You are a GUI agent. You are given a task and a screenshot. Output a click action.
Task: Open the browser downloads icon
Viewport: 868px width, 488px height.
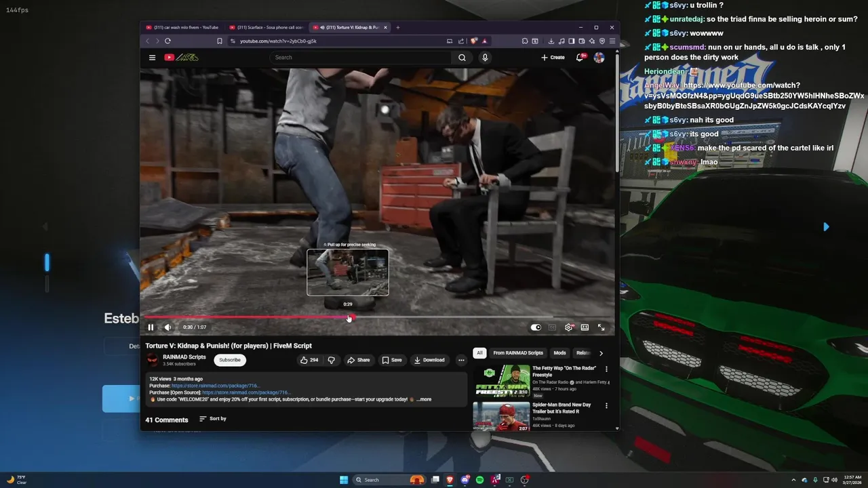[551, 41]
